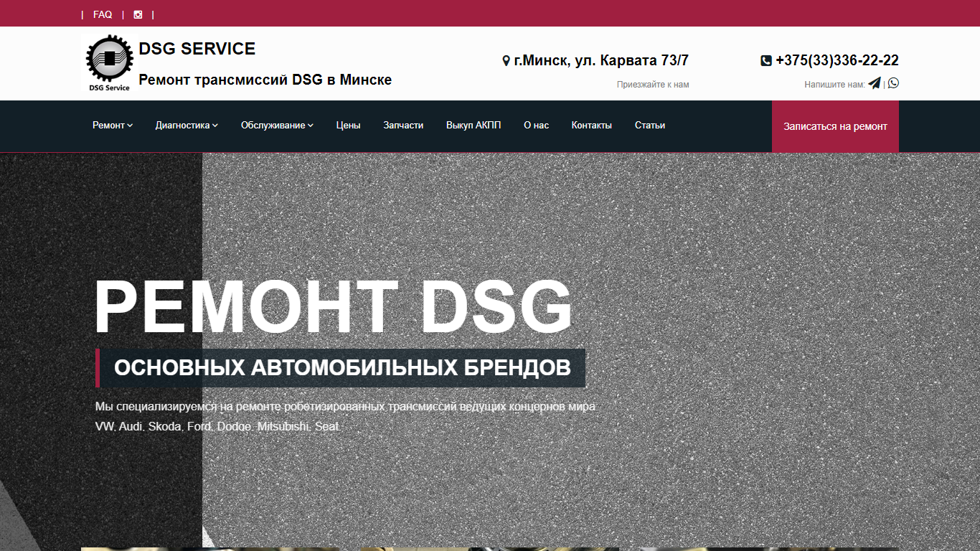Click the phone number +375(33)336-22-22

tap(837, 61)
